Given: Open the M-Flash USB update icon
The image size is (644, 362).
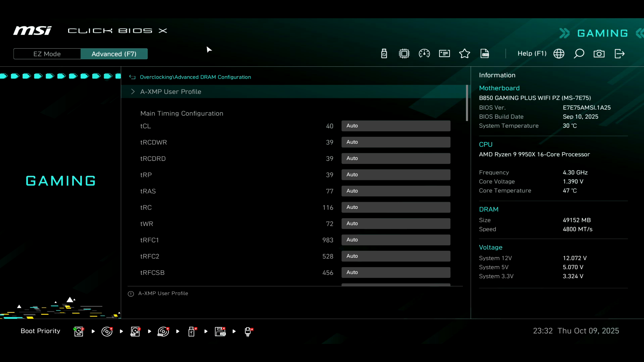Looking at the screenshot, I should [x=384, y=54].
